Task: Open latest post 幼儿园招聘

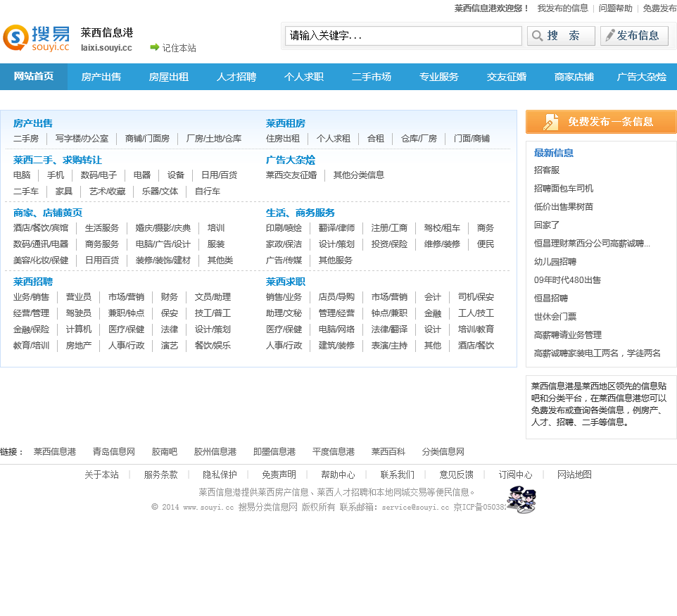Action: (x=555, y=262)
